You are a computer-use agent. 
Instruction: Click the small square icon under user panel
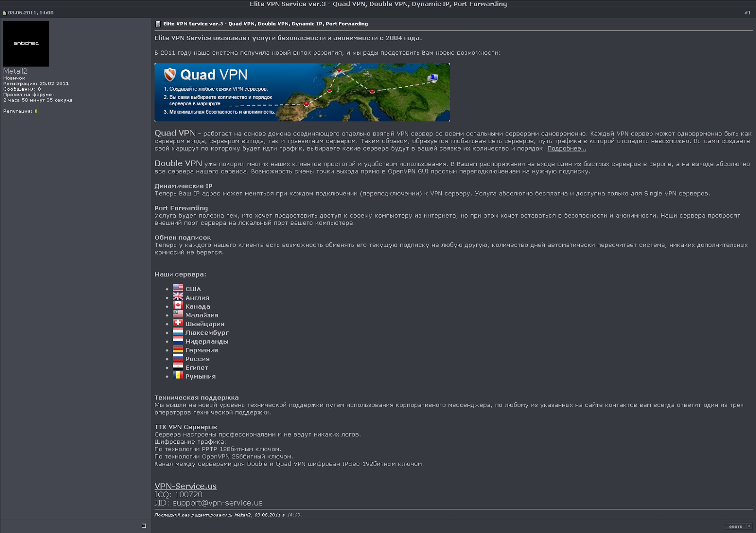coord(144,526)
